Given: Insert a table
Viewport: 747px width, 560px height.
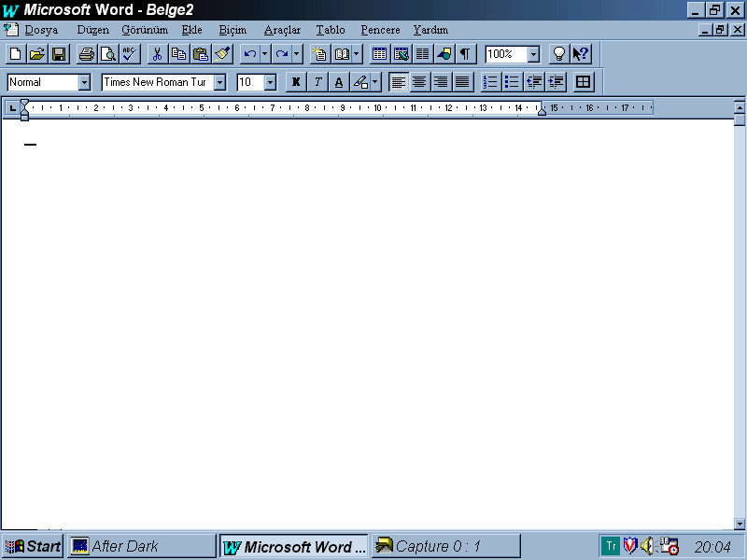Looking at the screenshot, I should click(380, 54).
